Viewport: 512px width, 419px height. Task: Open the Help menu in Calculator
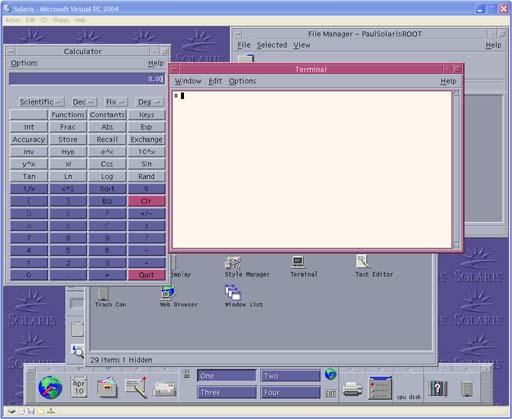[x=156, y=63]
